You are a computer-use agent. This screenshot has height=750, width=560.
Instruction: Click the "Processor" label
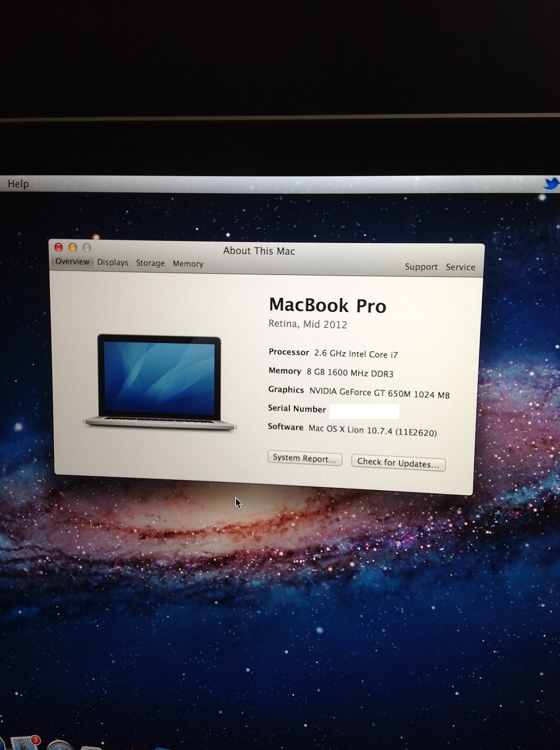pyautogui.click(x=289, y=352)
